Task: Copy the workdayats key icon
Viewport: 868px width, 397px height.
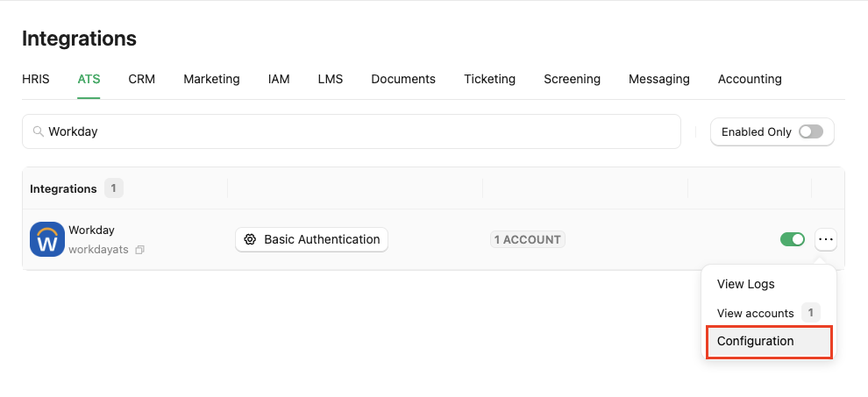Action: coord(140,250)
